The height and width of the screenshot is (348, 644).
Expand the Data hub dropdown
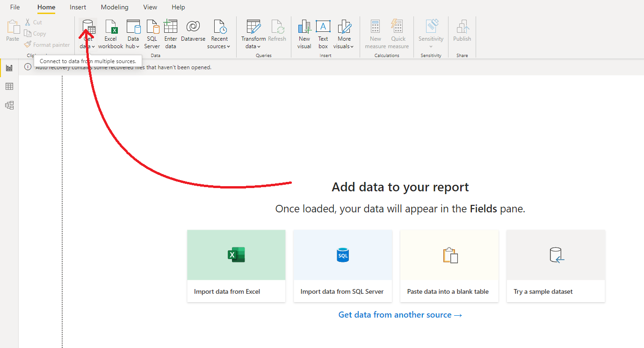coord(133,46)
